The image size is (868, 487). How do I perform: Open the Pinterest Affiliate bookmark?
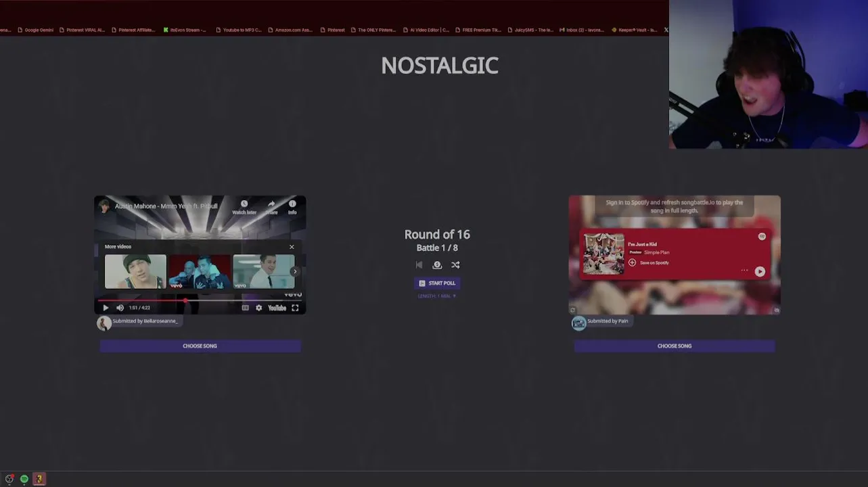point(133,30)
